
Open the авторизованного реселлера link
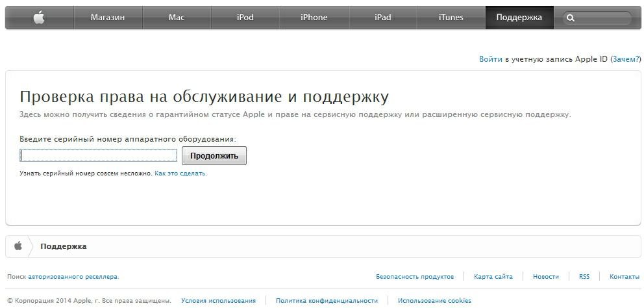coord(73,277)
